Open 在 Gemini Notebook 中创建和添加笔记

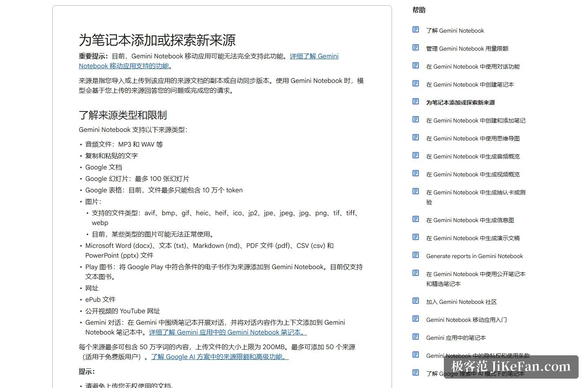pyautogui.click(x=476, y=120)
